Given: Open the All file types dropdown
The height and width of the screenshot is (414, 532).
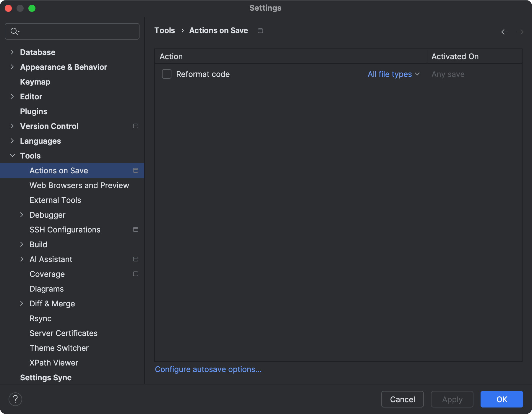Looking at the screenshot, I should point(393,74).
